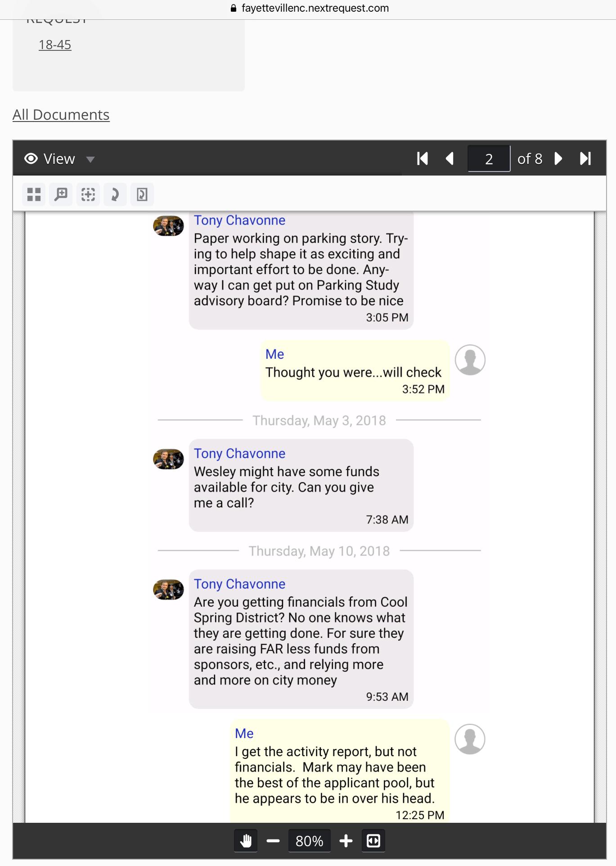Zoom out with the minus button
The image size is (616, 866).
pyautogui.click(x=273, y=841)
